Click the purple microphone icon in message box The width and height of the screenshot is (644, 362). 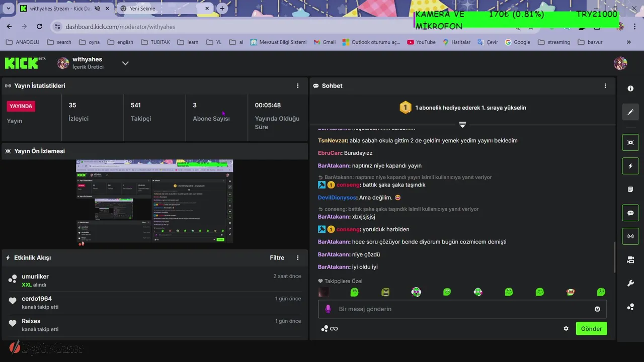pos(328,309)
